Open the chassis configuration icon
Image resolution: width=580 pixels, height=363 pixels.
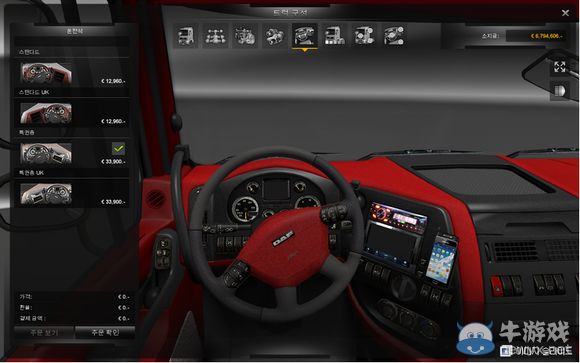[x=215, y=36]
